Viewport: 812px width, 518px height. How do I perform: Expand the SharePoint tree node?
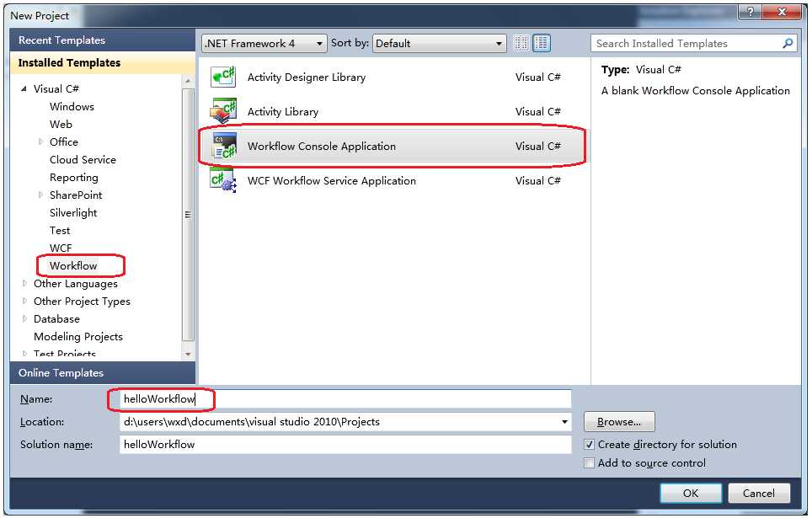(40, 195)
